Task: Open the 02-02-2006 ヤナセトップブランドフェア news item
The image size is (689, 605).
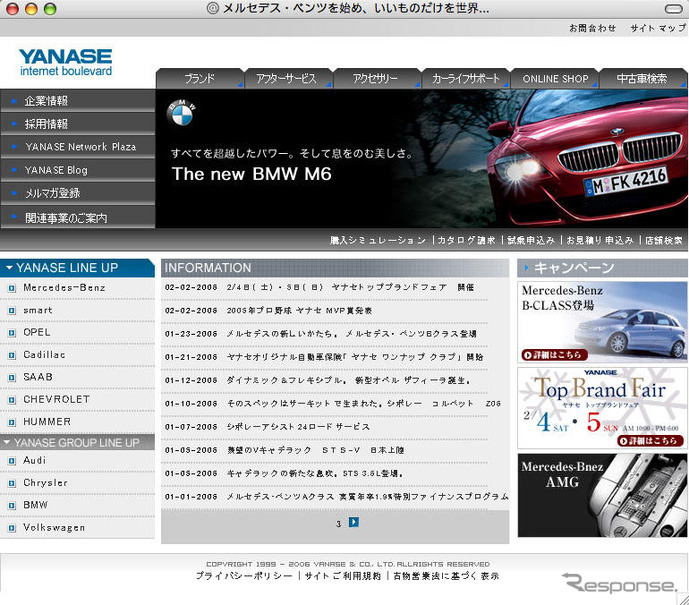Action: [x=319, y=287]
